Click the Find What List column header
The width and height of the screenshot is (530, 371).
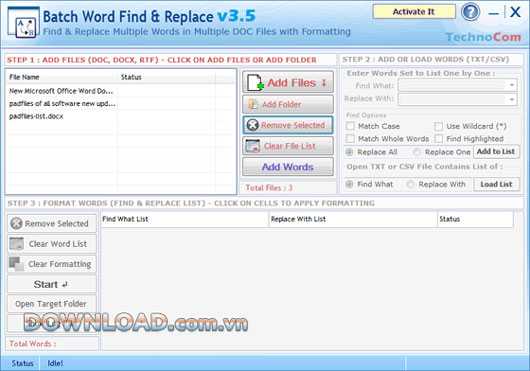tap(185, 219)
